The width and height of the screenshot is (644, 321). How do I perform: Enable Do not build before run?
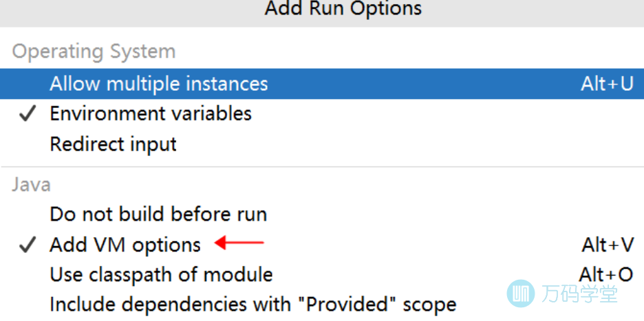(158, 214)
